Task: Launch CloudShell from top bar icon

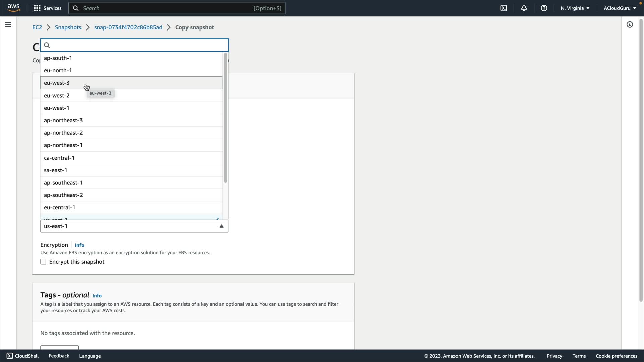Action: click(x=504, y=8)
